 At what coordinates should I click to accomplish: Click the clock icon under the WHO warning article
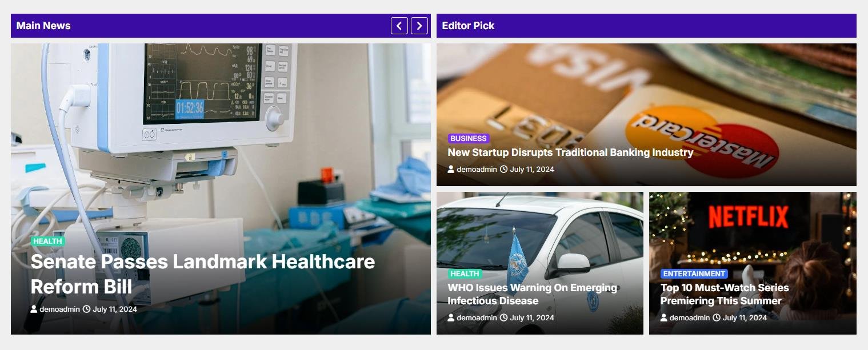pyautogui.click(x=504, y=317)
